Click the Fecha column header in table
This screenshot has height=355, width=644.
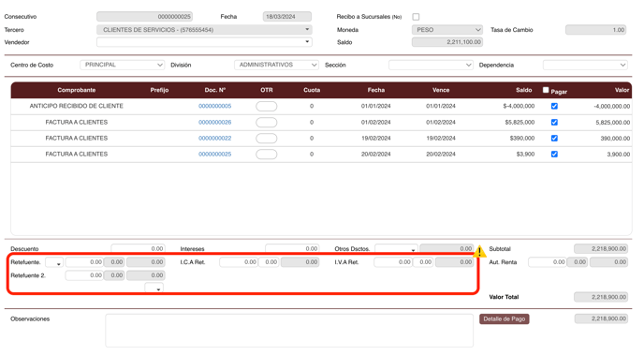[x=376, y=90]
